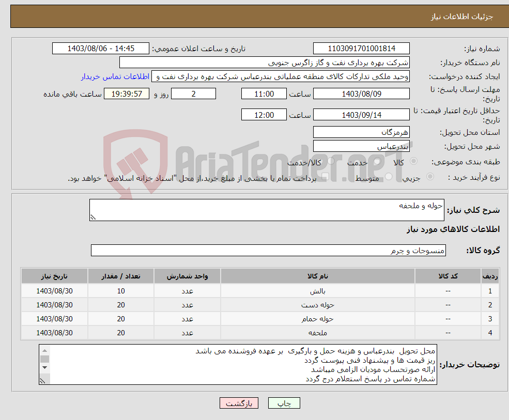
Task: Click goods group field منسوجات و چرم
Action: [x=269, y=250]
